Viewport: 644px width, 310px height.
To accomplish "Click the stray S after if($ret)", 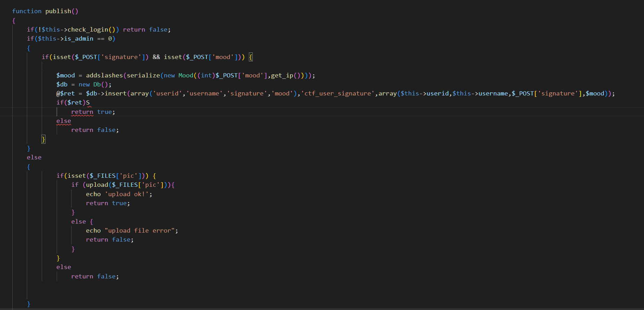I will (88, 102).
